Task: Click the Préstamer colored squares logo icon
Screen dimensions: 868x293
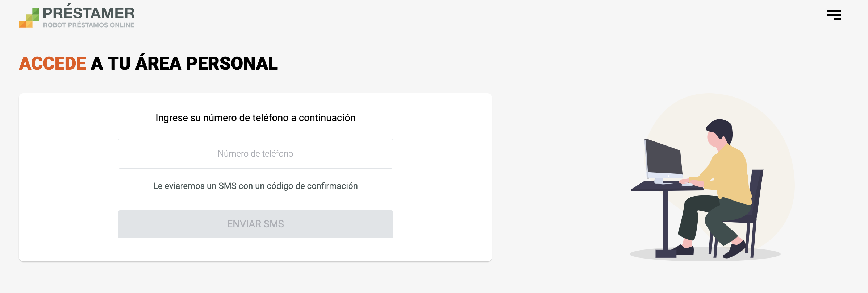Action: click(29, 17)
